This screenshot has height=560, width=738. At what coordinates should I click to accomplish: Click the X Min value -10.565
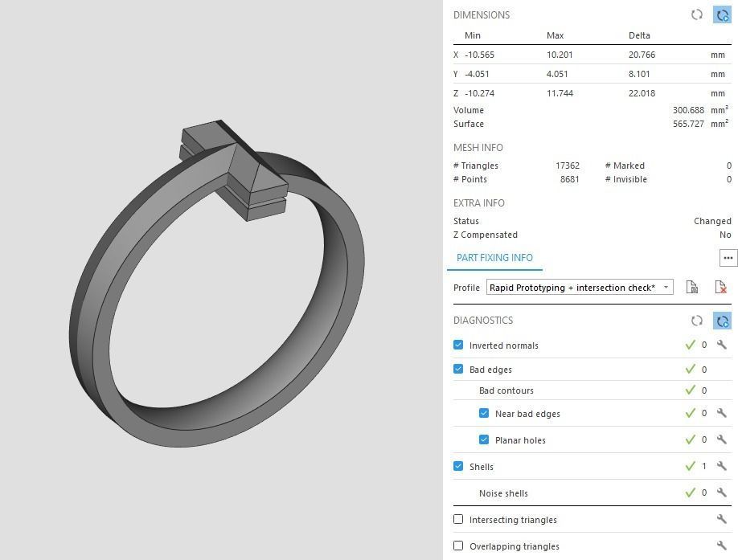pyautogui.click(x=479, y=55)
